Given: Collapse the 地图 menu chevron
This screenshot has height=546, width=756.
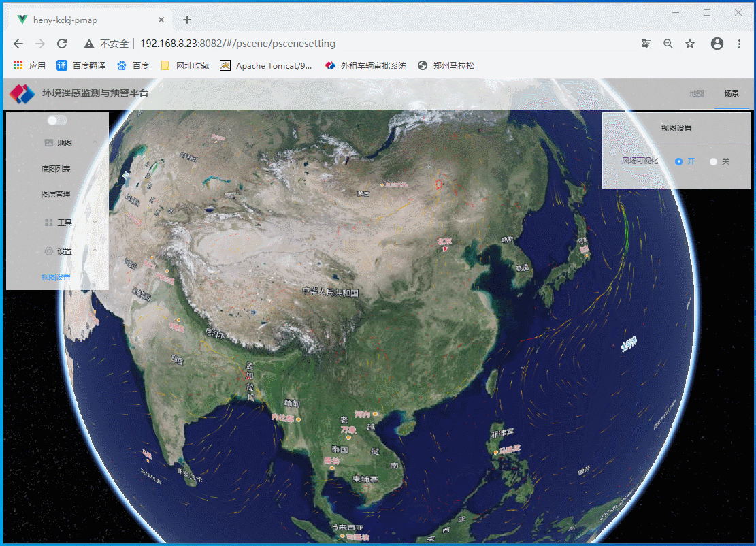Looking at the screenshot, I should click(x=95, y=143).
